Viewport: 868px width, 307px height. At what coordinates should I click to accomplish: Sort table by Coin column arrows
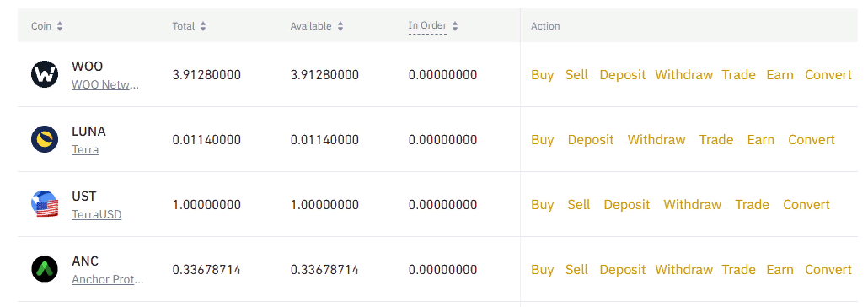60,26
